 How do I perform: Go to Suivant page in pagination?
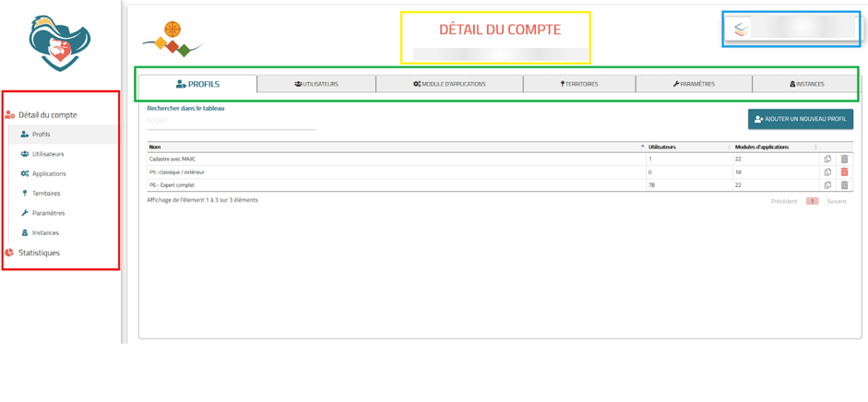coord(836,201)
